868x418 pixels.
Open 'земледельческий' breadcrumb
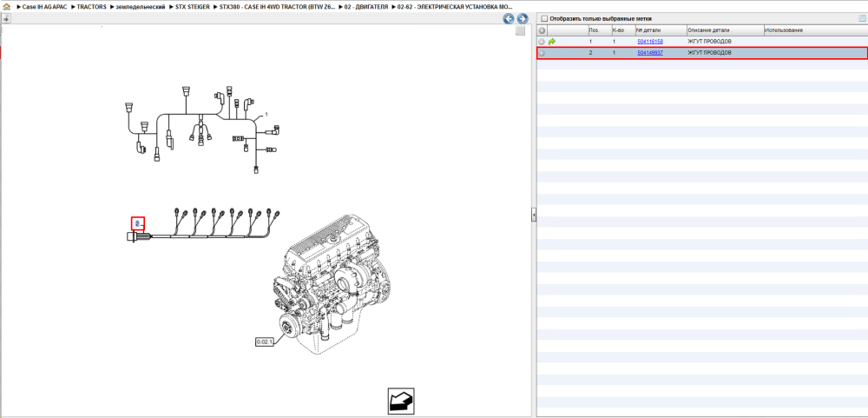click(141, 7)
